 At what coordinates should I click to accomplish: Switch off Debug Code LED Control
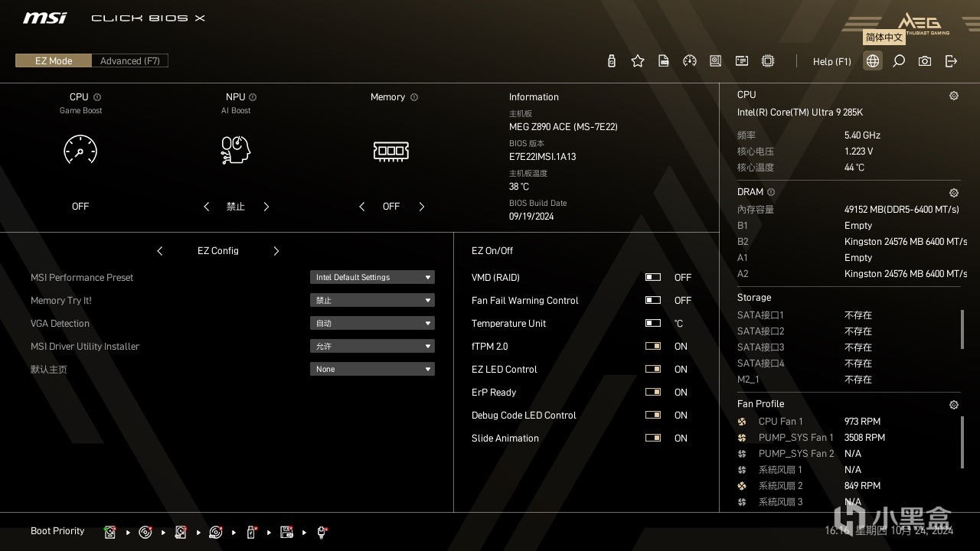pyautogui.click(x=653, y=416)
